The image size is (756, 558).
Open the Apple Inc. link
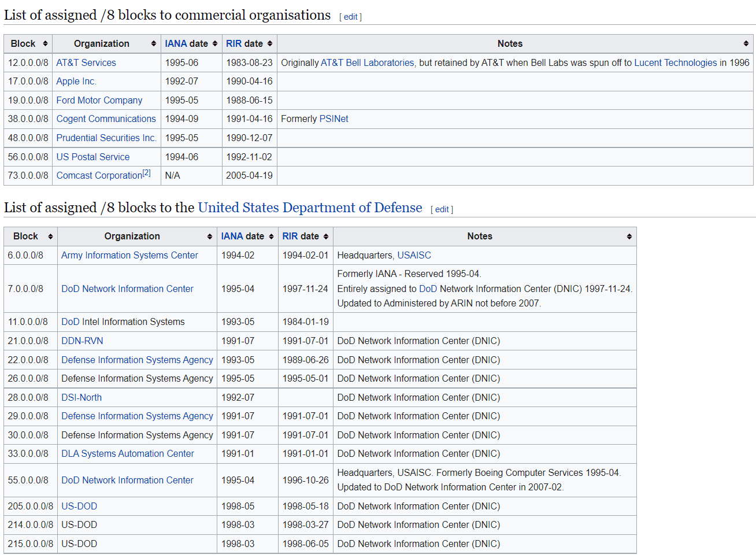point(76,82)
